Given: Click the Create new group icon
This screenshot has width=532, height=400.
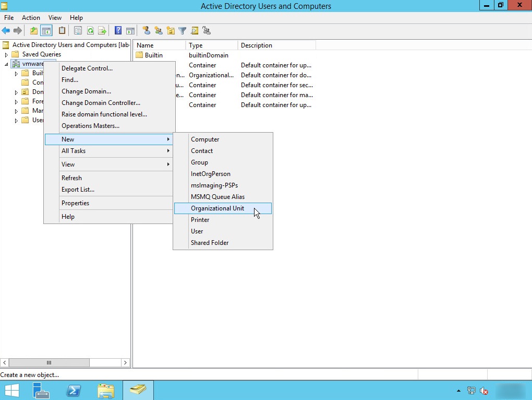Looking at the screenshot, I should coord(158,30).
